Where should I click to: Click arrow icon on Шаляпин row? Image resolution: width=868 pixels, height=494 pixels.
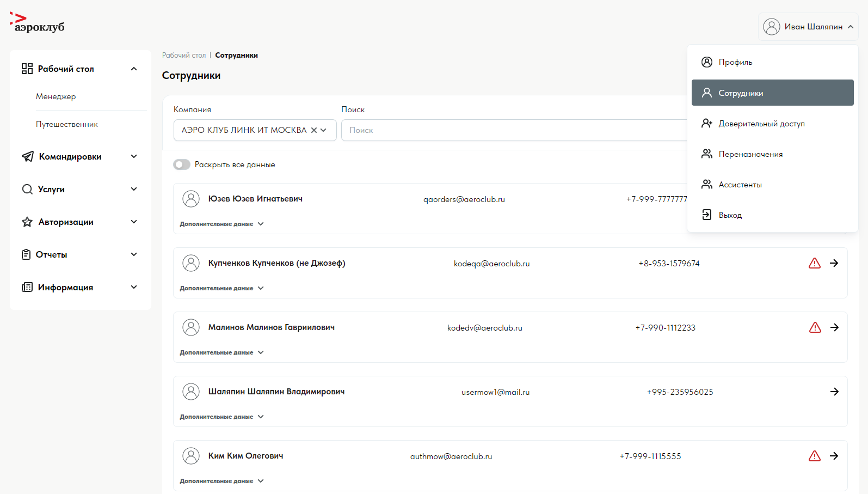[834, 392]
